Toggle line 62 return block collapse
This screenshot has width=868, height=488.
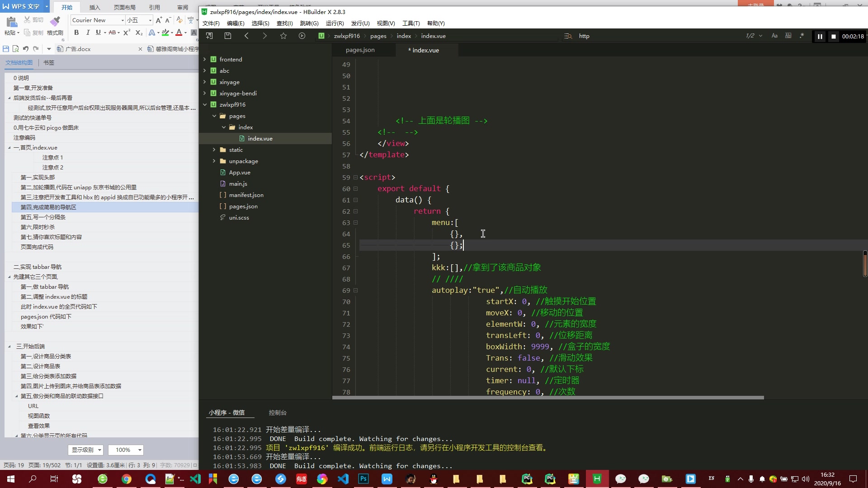[356, 211]
